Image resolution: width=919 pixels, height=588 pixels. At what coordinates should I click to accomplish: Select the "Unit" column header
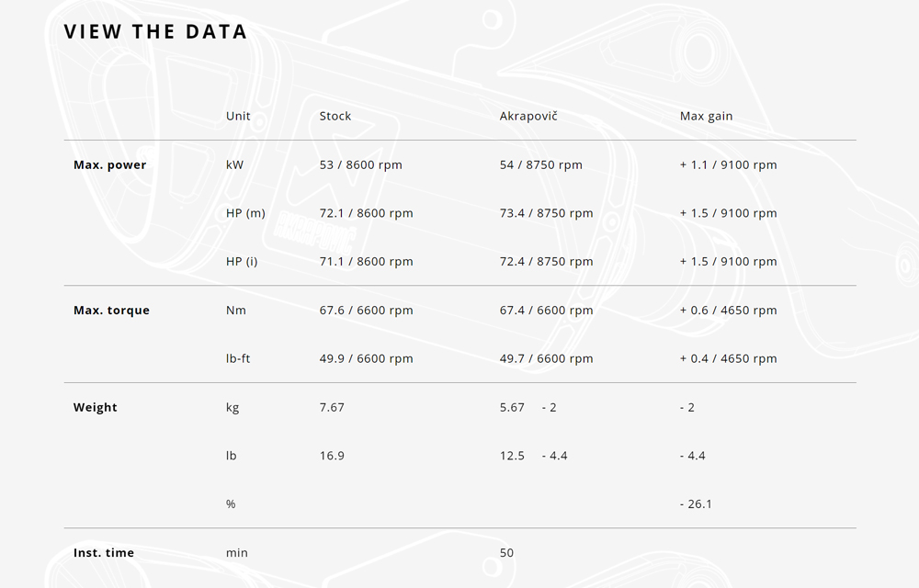[x=238, y=117]
